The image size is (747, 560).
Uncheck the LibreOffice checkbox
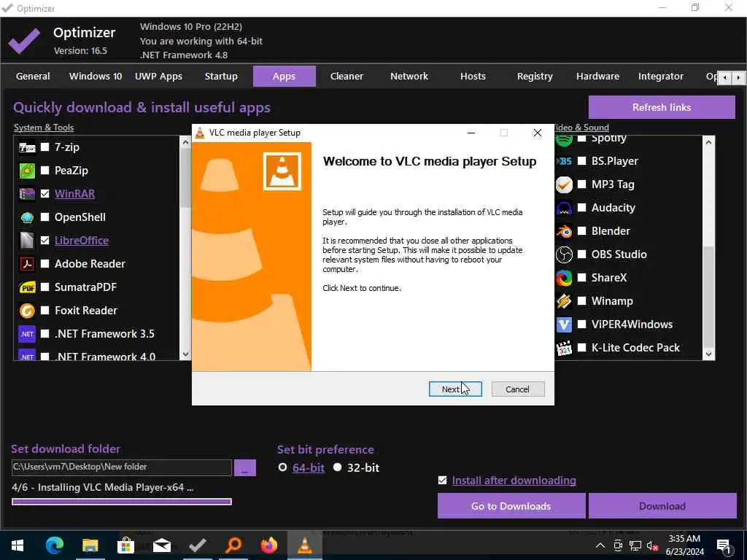tap(44, 241)
